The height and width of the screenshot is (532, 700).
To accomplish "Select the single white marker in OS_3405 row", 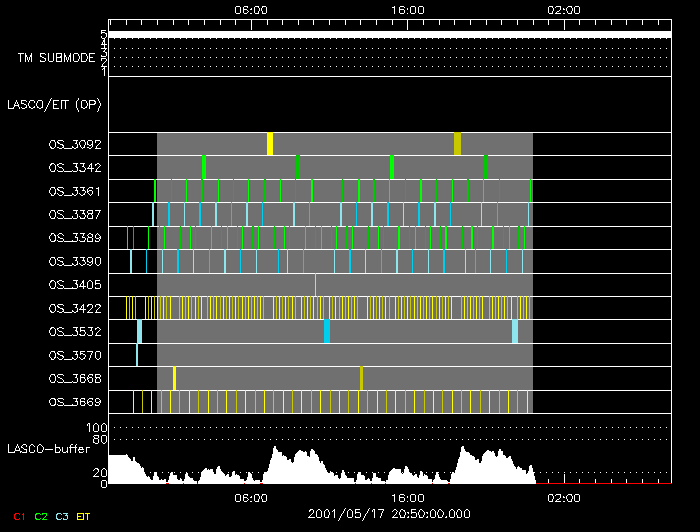I will 316,285.
